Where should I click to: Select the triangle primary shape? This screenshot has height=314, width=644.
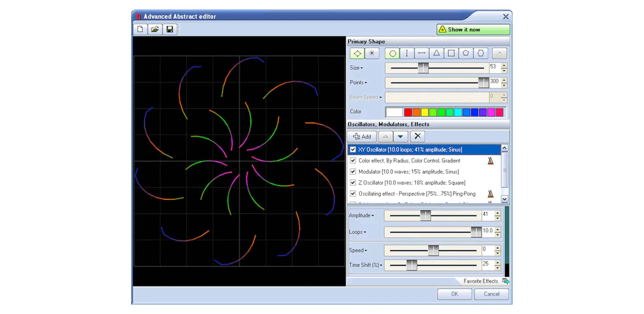coord(436,53)
